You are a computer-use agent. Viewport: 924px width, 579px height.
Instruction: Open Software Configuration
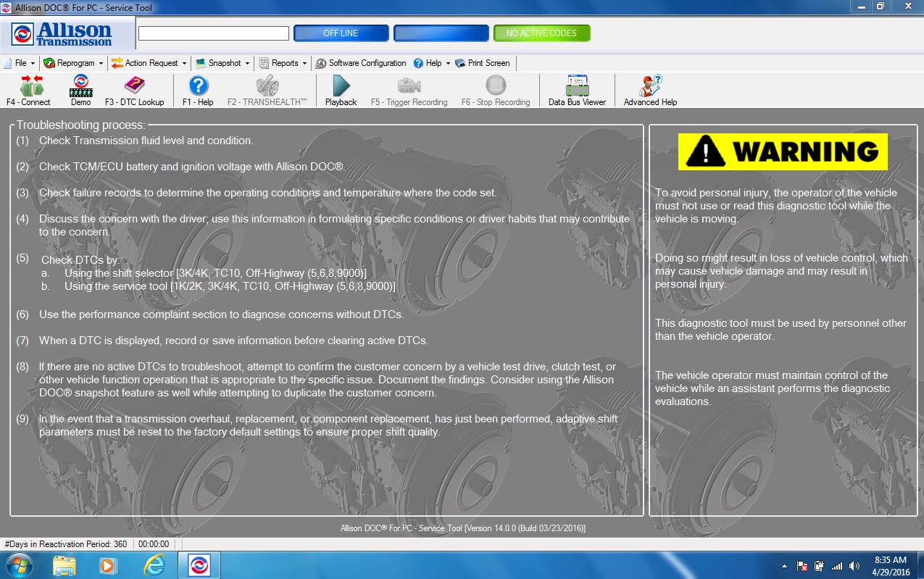[360, 63]
